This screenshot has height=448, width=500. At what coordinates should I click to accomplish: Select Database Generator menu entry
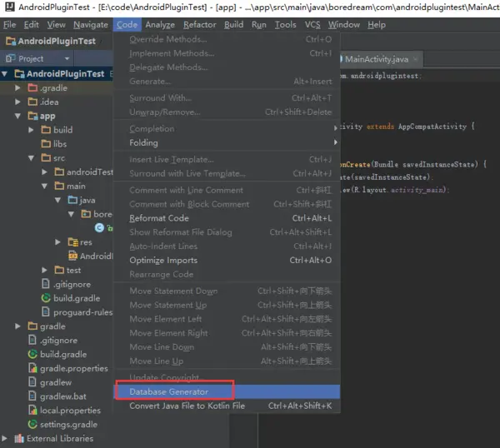227,391
